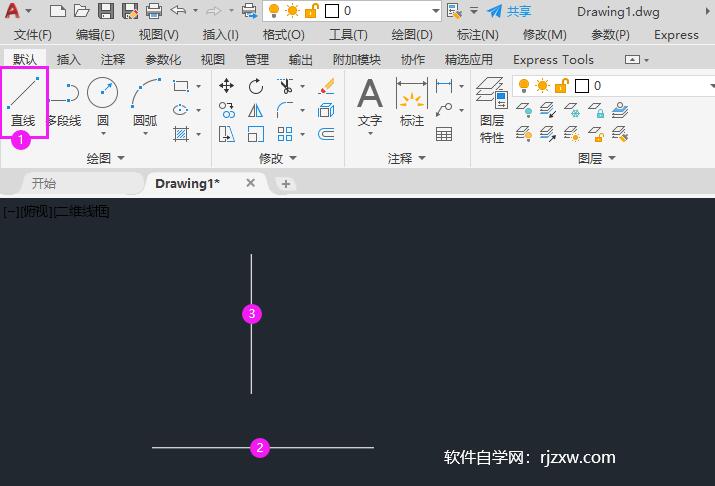The width and height of the screenshot is (715, 486).
Task: Click the [俯视] view control label
Action: 37,211
